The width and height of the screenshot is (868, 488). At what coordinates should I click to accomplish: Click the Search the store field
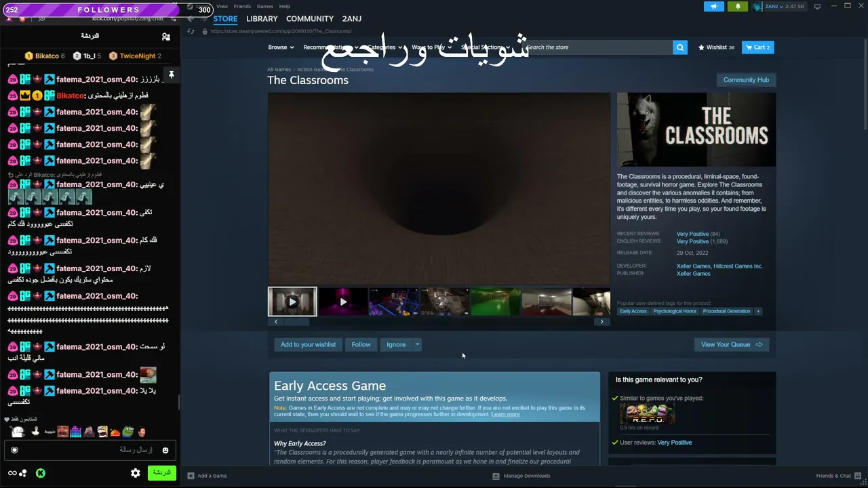[598, 47]
